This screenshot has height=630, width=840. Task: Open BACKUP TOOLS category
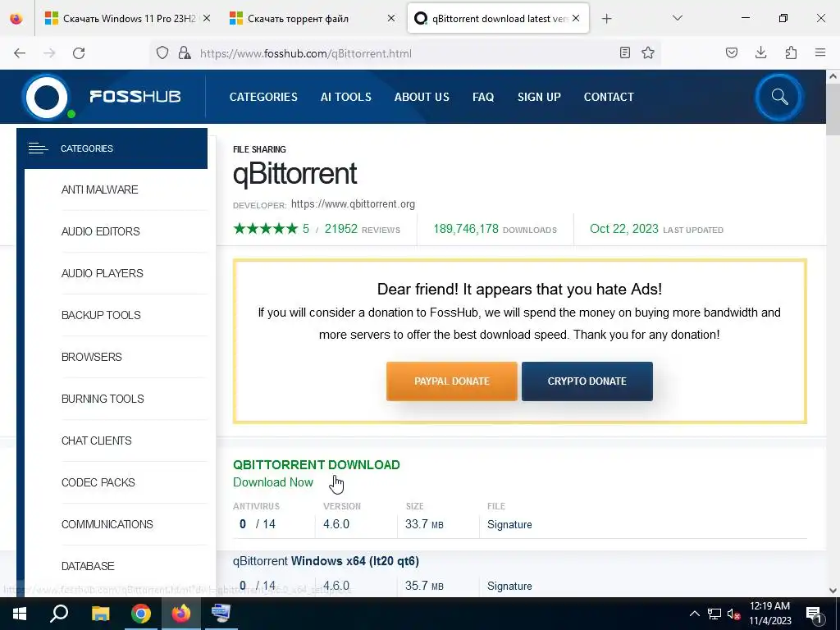(101, 315)
